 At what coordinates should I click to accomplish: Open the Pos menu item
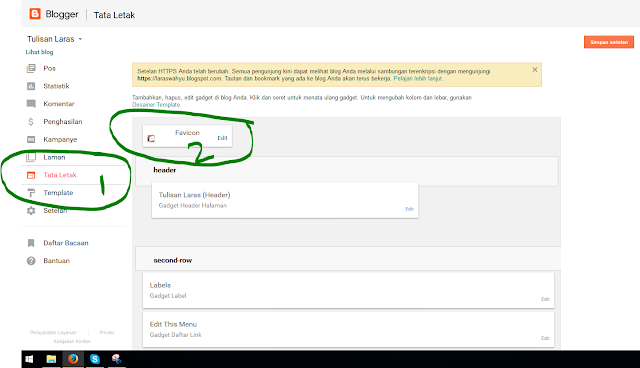pos(49,68)
